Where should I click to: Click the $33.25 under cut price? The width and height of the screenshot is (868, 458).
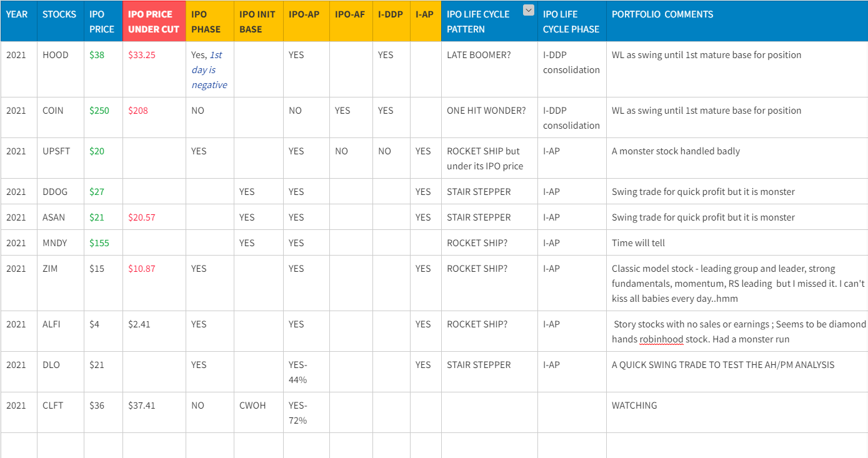point(142,55)
